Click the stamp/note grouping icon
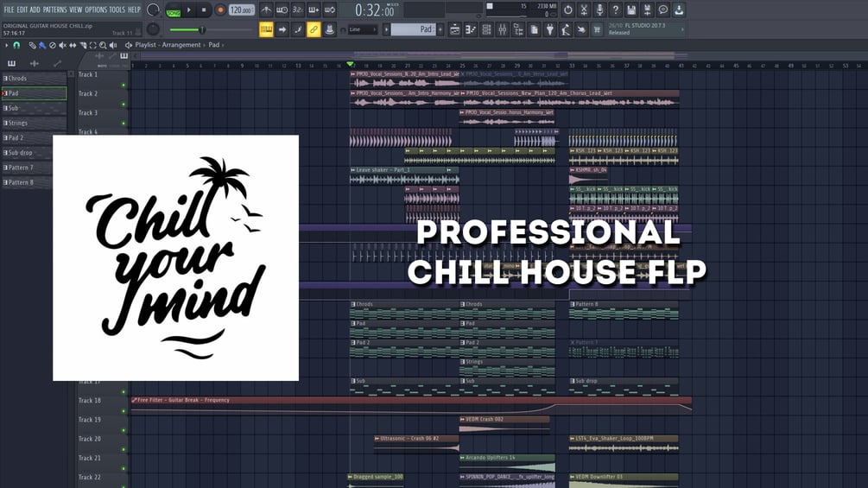 click(x=329, y=29)
